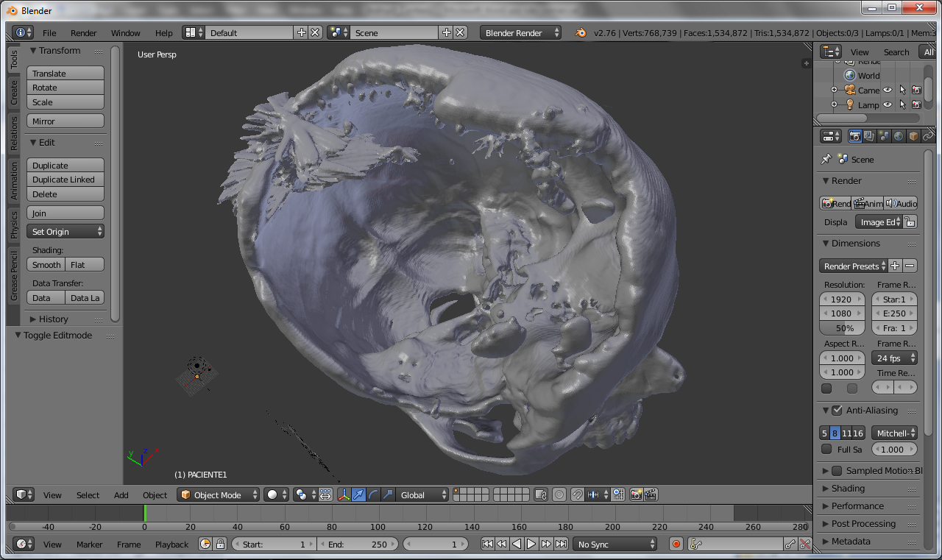This screenshot has width=942, height=560.
Task: Click the OpenGL render animation clapper icon
Action: [651, 495]
